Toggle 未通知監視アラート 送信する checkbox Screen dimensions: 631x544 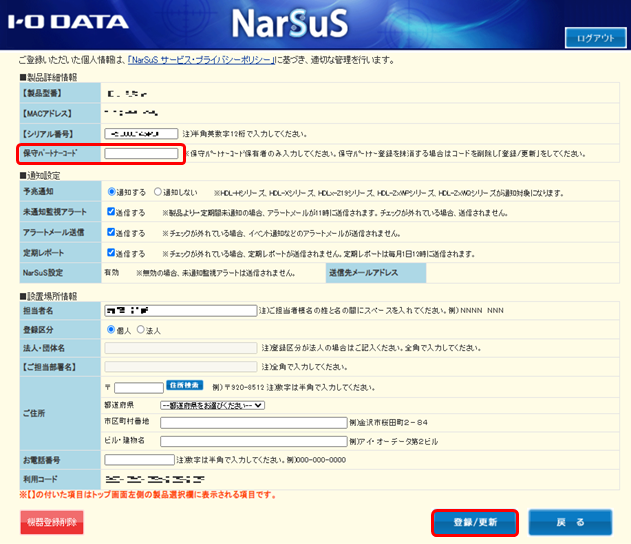click(112, 212)
